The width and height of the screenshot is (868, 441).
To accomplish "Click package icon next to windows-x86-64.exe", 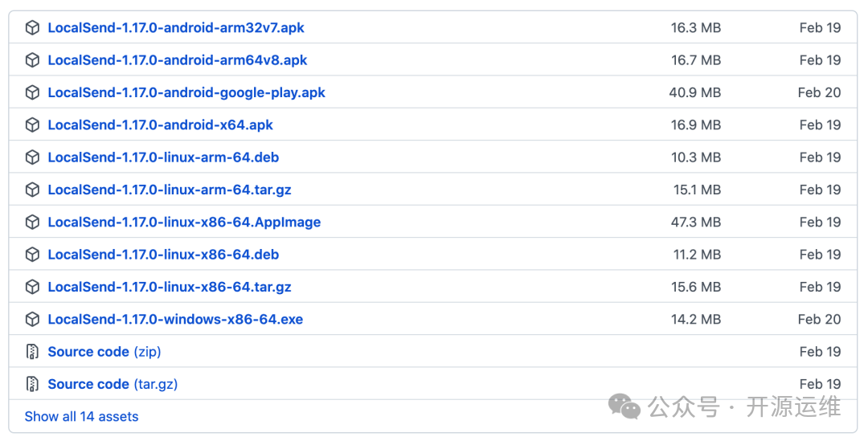I will (33, 319).
